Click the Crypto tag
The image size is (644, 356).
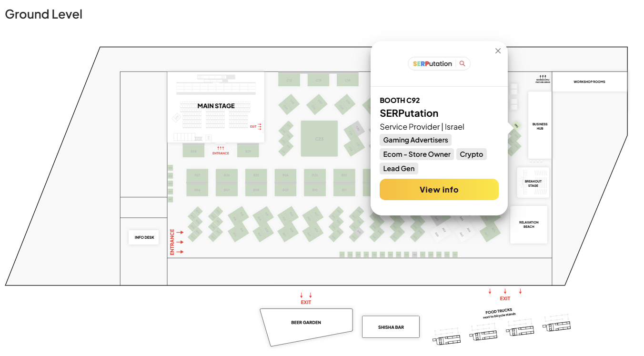(471, 154)
